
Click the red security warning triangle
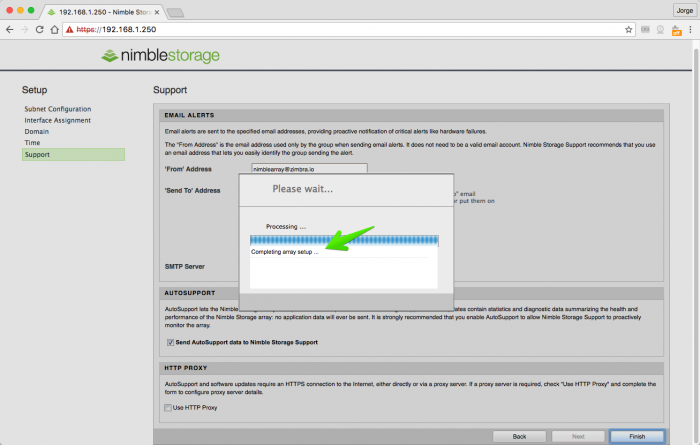70,29
